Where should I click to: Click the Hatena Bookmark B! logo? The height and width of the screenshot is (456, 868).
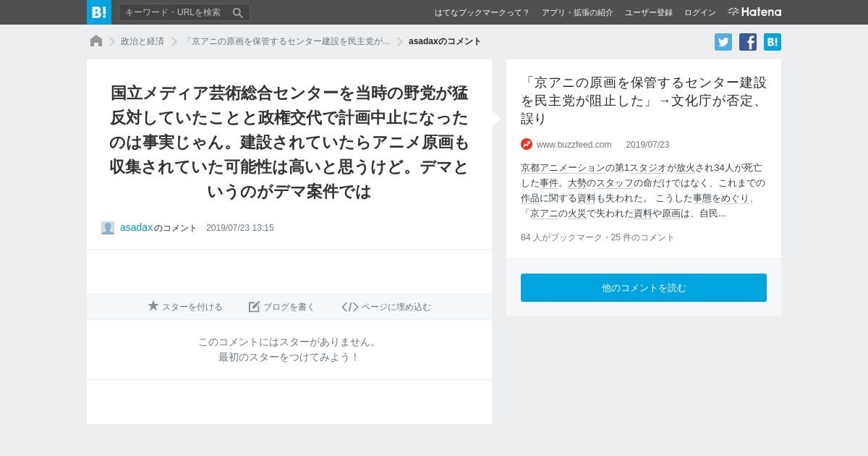click(99, 12)
